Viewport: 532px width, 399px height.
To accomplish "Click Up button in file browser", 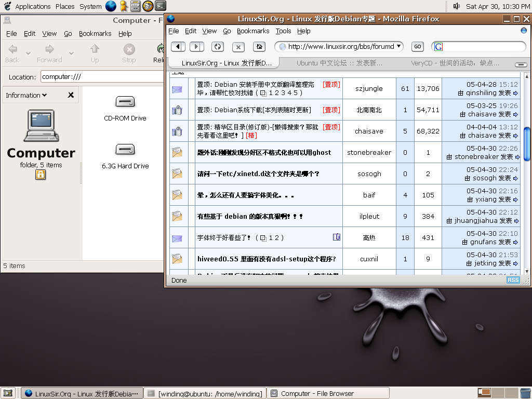I will tap(95, 54).
